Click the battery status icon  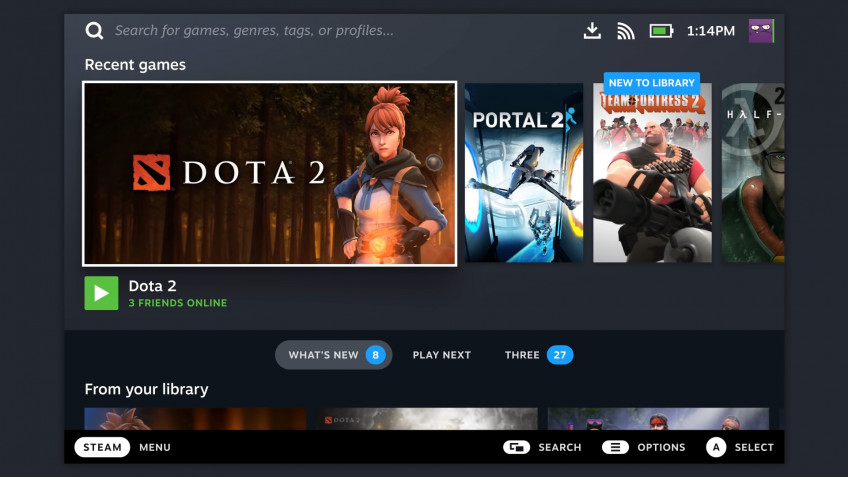click(x=661, y=31)
